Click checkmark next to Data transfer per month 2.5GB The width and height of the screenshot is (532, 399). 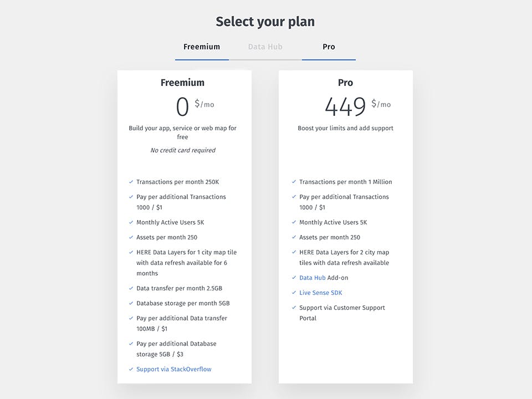tap(131, 288)
